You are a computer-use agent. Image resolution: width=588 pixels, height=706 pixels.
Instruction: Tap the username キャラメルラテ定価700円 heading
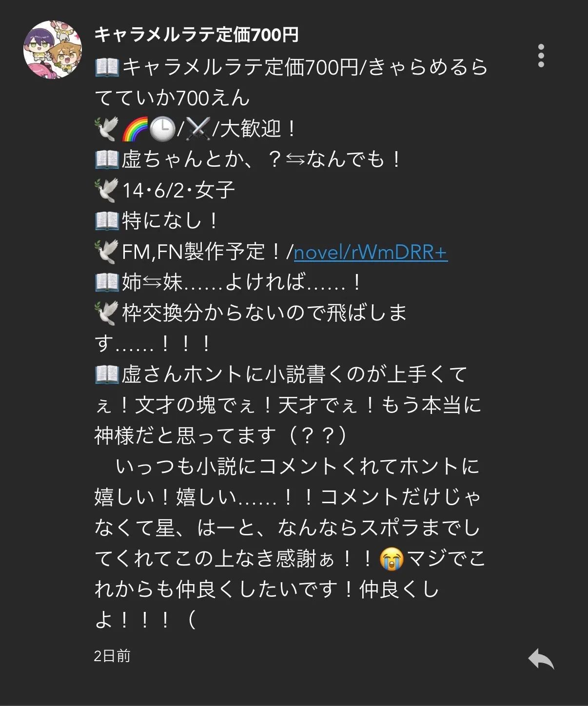(196, 35)
